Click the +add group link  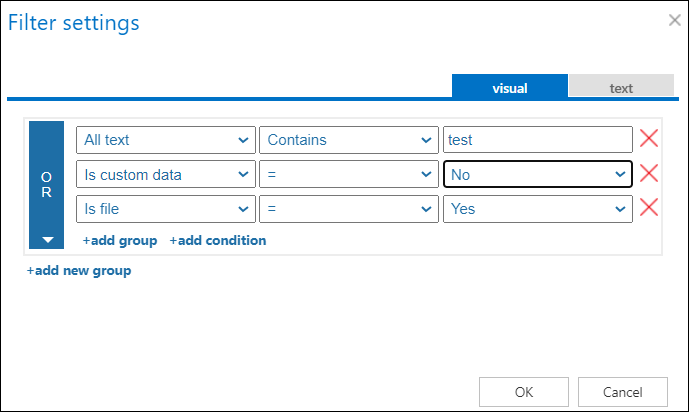[x=119, y=240]
